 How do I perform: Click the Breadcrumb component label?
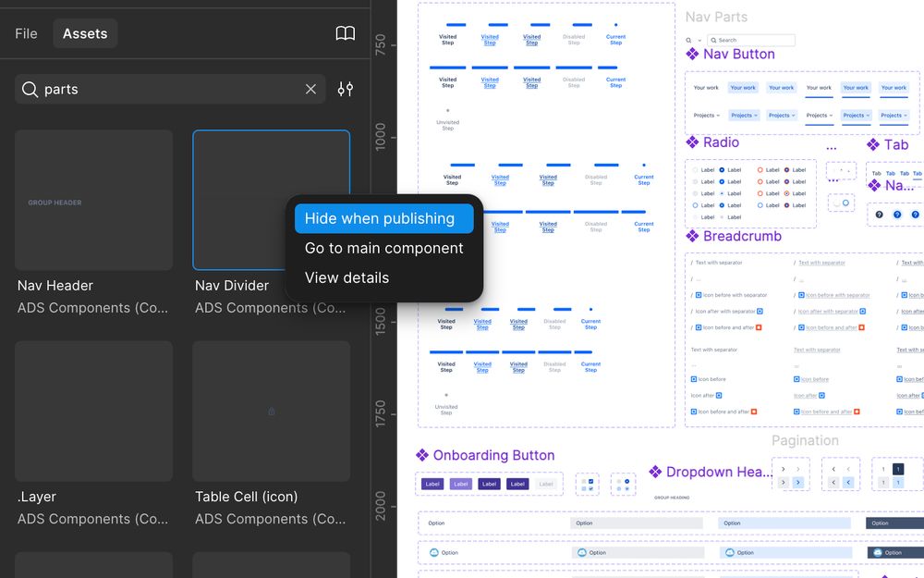coord(742,236)
